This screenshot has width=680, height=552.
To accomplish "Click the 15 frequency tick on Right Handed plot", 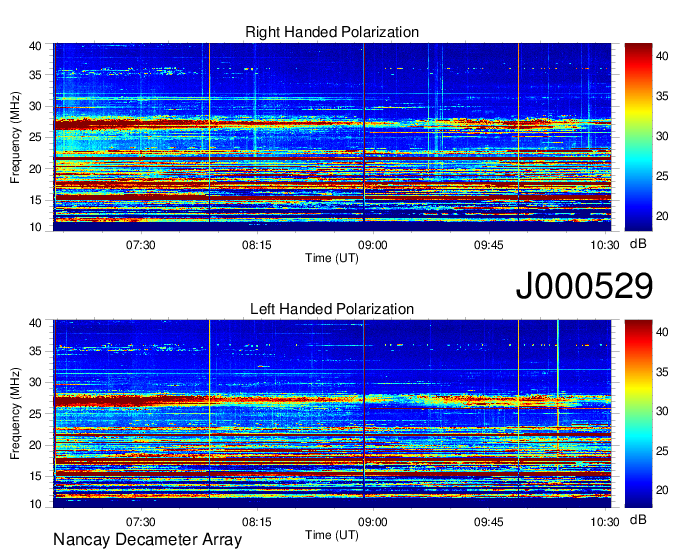I will 35,200.
